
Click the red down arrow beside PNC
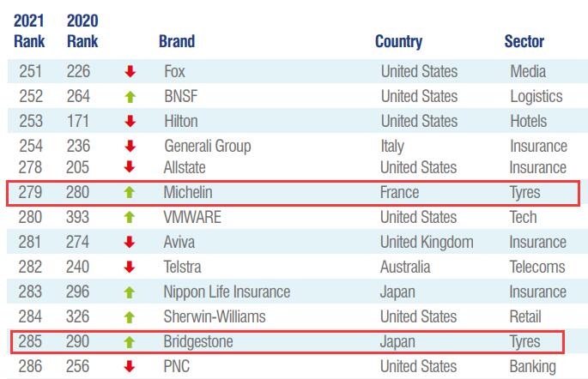point(130,366)
